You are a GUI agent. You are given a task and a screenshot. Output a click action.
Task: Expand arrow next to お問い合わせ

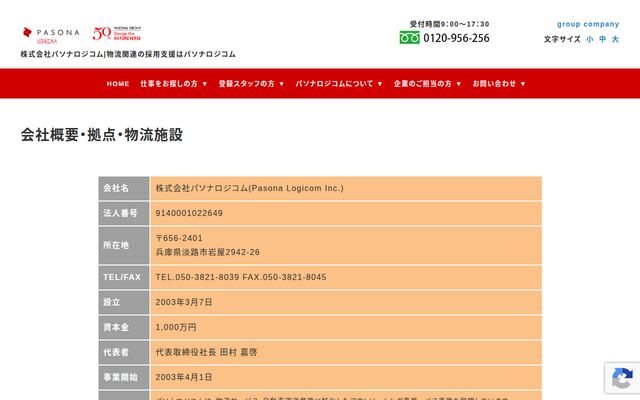(522, 84)
